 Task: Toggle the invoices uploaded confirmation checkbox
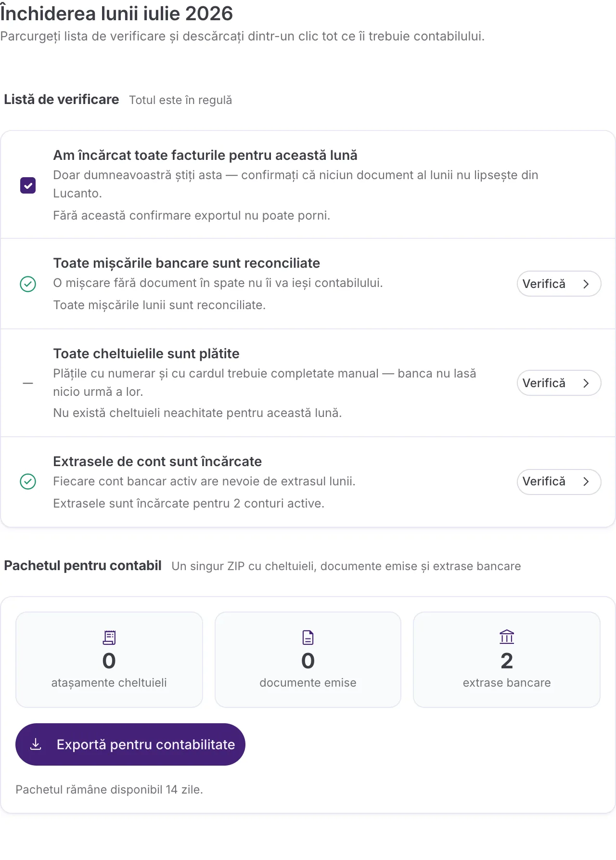click(28, 185)
